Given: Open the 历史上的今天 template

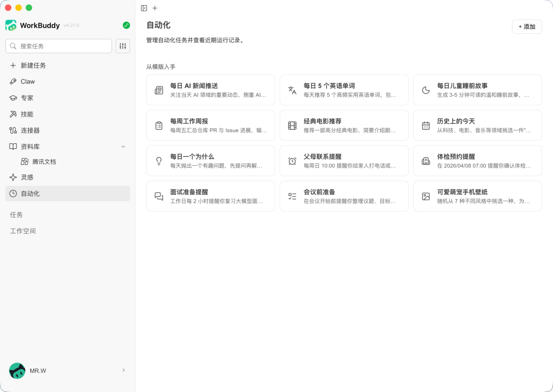Looking at the screenshot, I should point(478,125).
